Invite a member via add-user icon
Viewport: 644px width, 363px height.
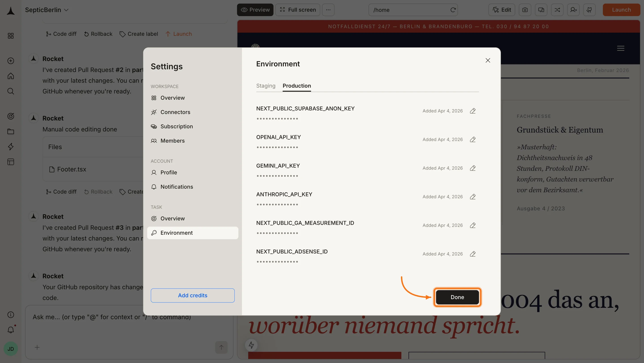coord(573,10)
